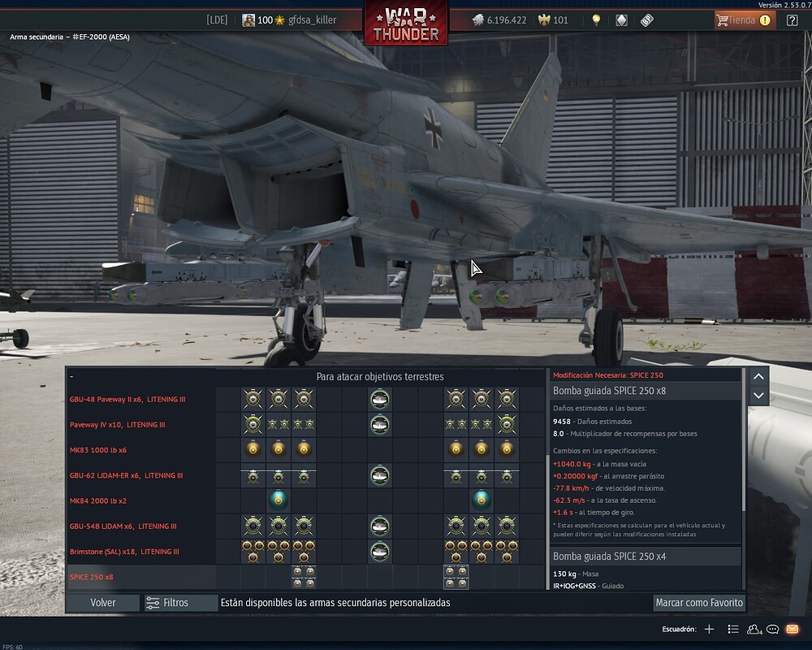Viewport: 812px width, 650px height.
Task: Open the squadron list icon
Action: [x=733, y=629]
